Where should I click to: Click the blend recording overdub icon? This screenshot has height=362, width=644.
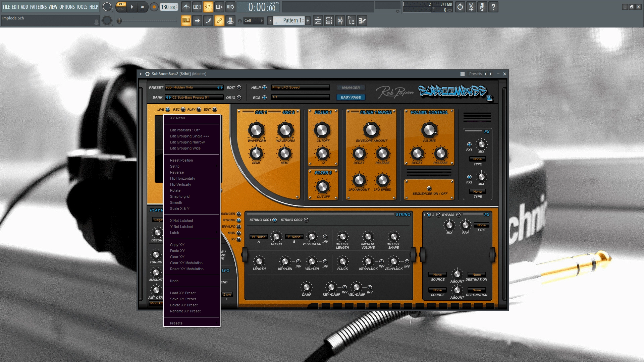click(x=219, y=7)
